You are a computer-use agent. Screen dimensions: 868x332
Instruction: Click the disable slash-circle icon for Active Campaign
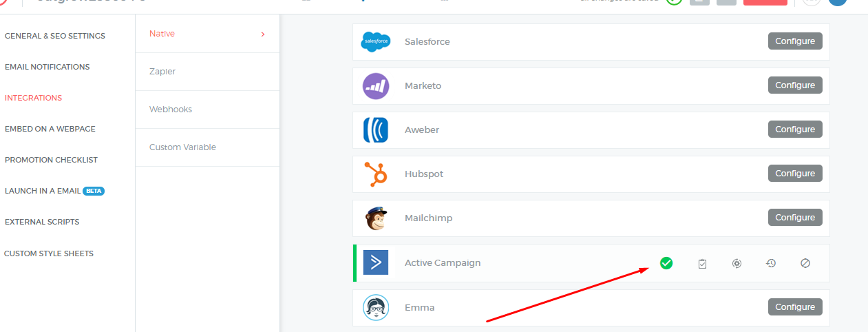coord(805,263)
